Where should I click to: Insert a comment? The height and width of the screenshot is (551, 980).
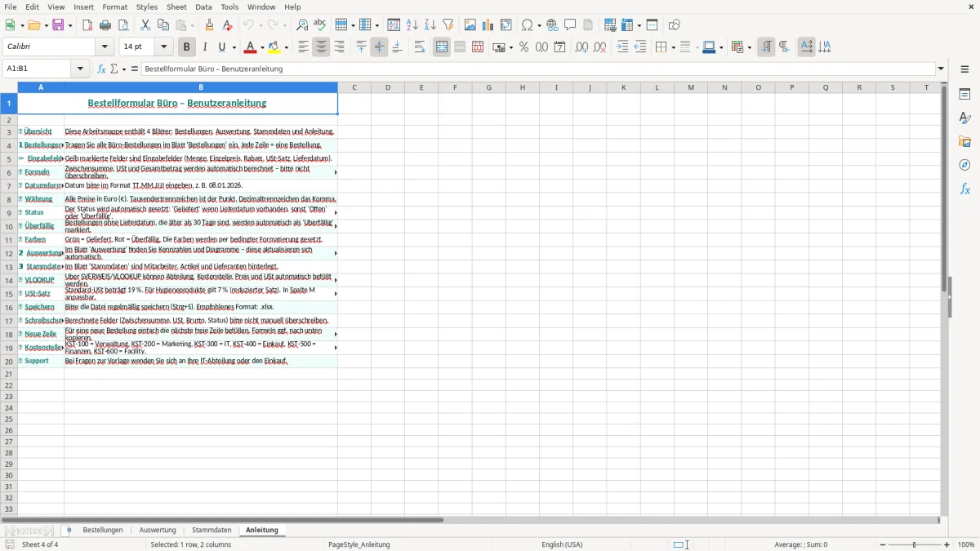pos(570,25)
